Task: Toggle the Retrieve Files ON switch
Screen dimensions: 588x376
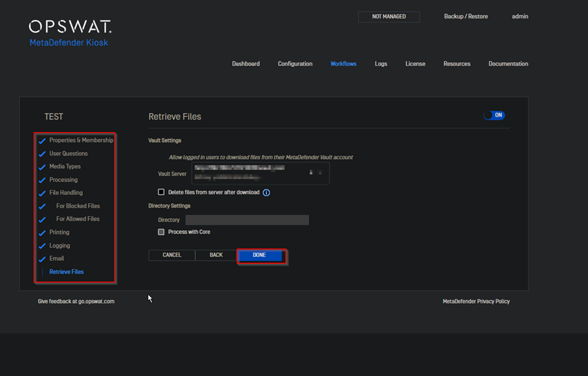Action: (x=494, y=115)
